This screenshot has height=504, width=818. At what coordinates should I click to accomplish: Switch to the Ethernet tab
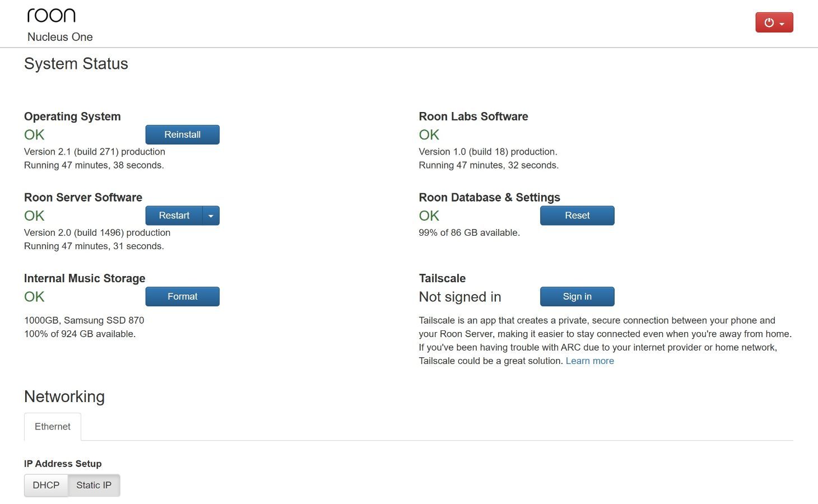[x=53, y=427]
